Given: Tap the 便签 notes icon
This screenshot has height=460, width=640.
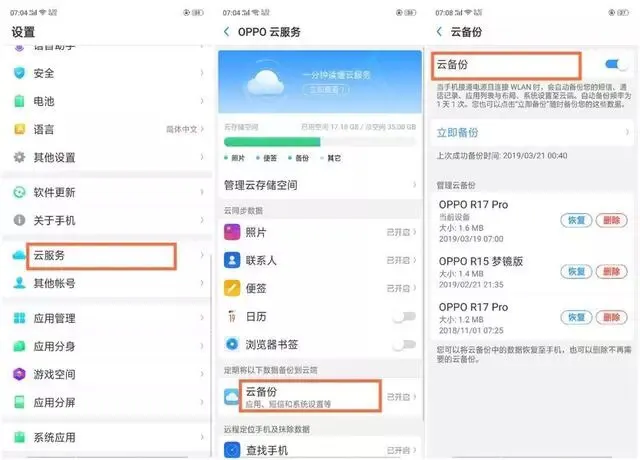Looking at the screenshot, I should (232, 288).
